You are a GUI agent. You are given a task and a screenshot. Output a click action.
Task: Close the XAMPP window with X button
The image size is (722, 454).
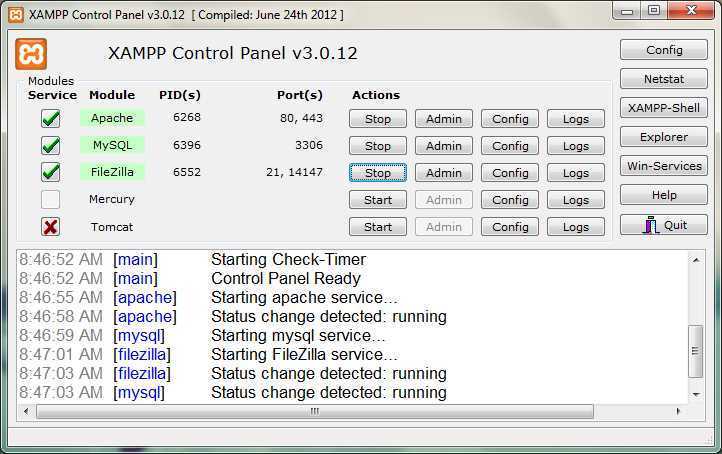point(691,11)
